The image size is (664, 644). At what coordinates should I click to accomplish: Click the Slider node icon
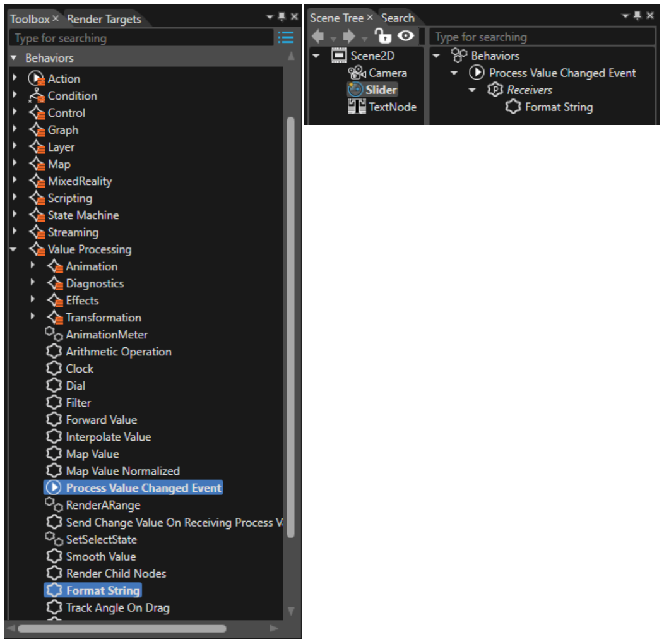355,90
